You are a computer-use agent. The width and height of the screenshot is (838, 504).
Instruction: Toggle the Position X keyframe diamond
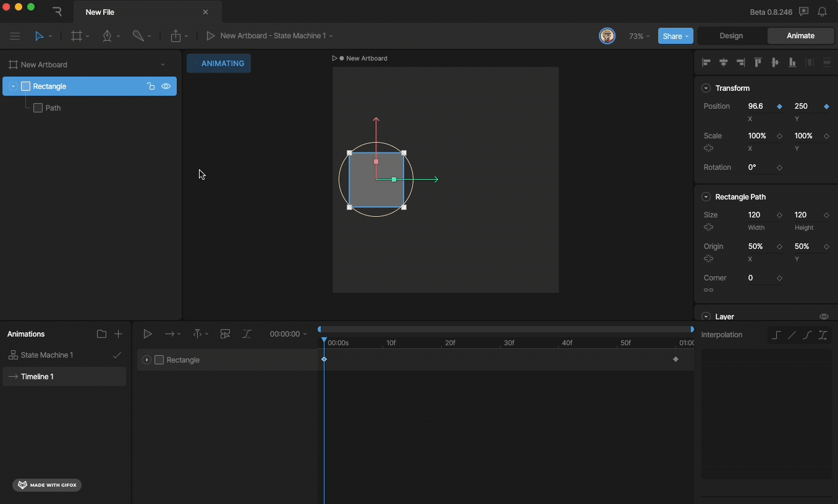click(x=780, y=107)
